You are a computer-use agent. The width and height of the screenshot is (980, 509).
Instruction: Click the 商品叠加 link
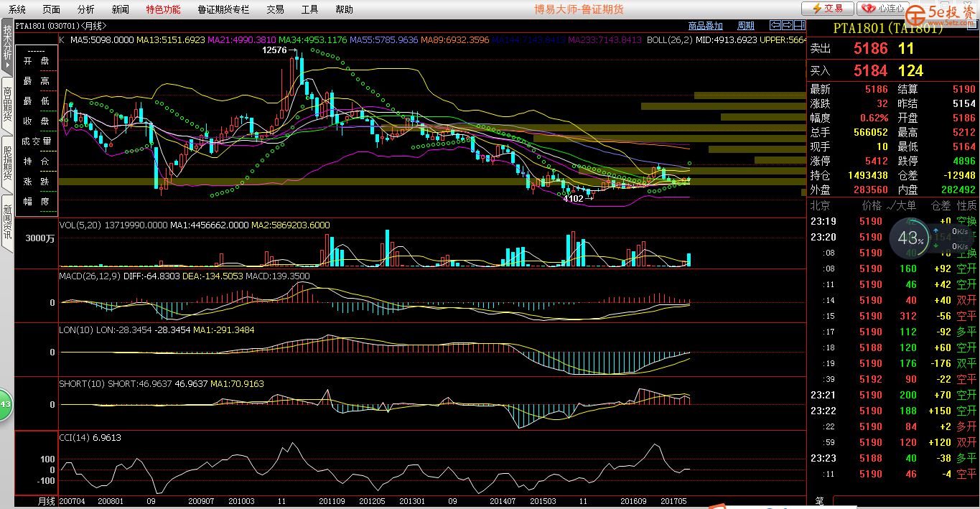pos(706,26)
